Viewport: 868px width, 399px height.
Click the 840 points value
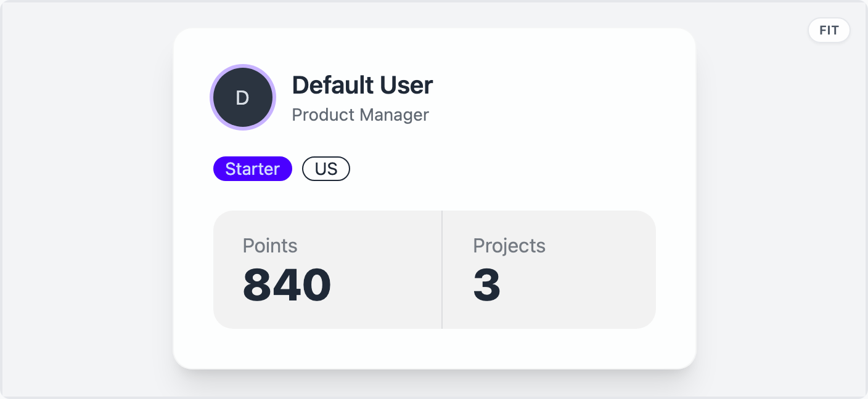pos(287,284)
